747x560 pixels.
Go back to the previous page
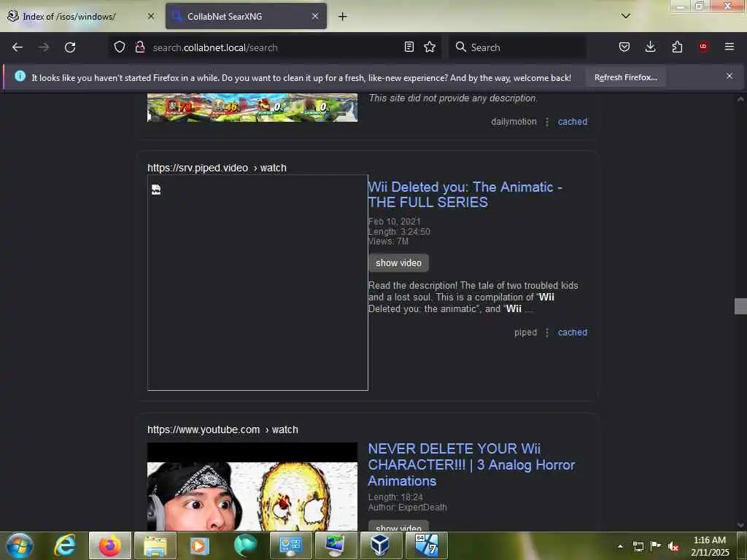coord(18,47)
